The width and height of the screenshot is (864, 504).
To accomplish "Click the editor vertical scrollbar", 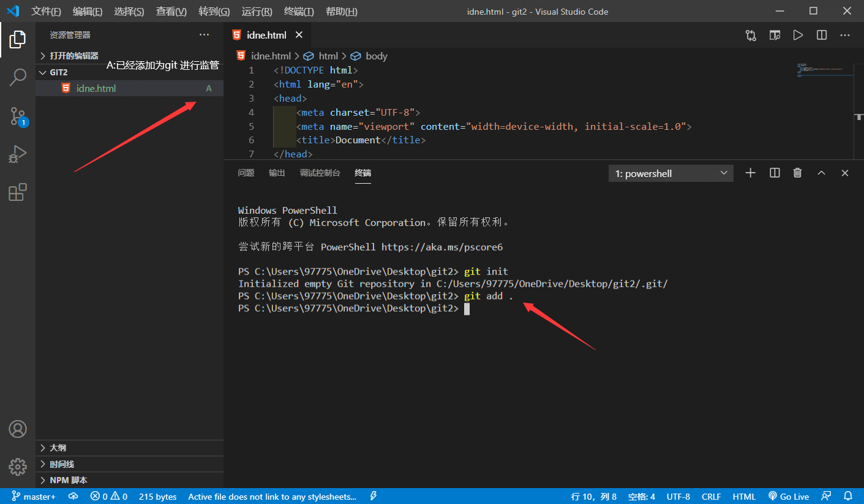I will coord(859,111).
